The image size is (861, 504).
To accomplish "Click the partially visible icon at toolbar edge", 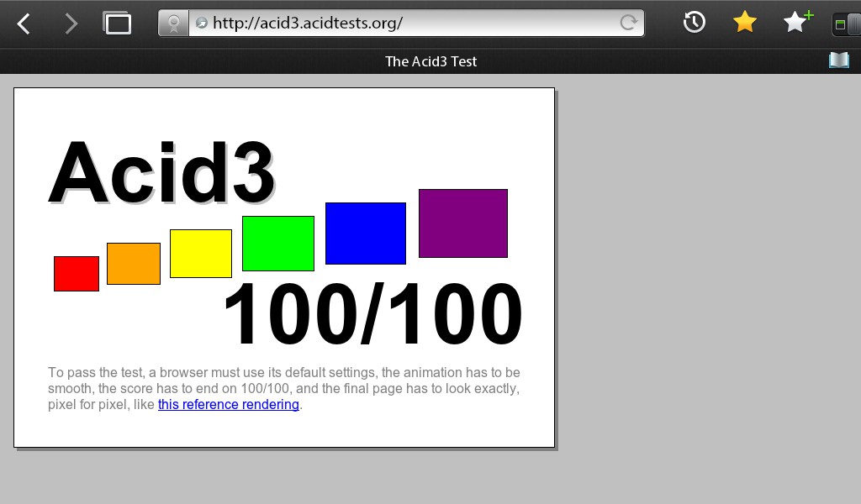I will click(846, 24).
